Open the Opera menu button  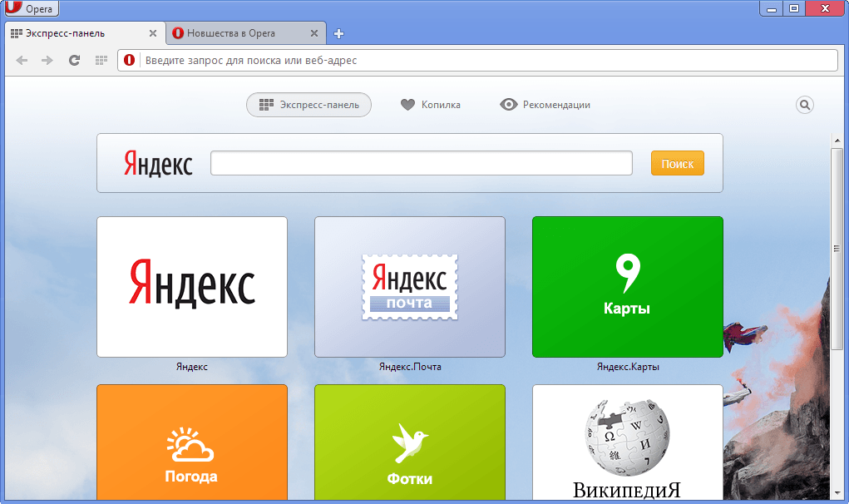point(32,8)
